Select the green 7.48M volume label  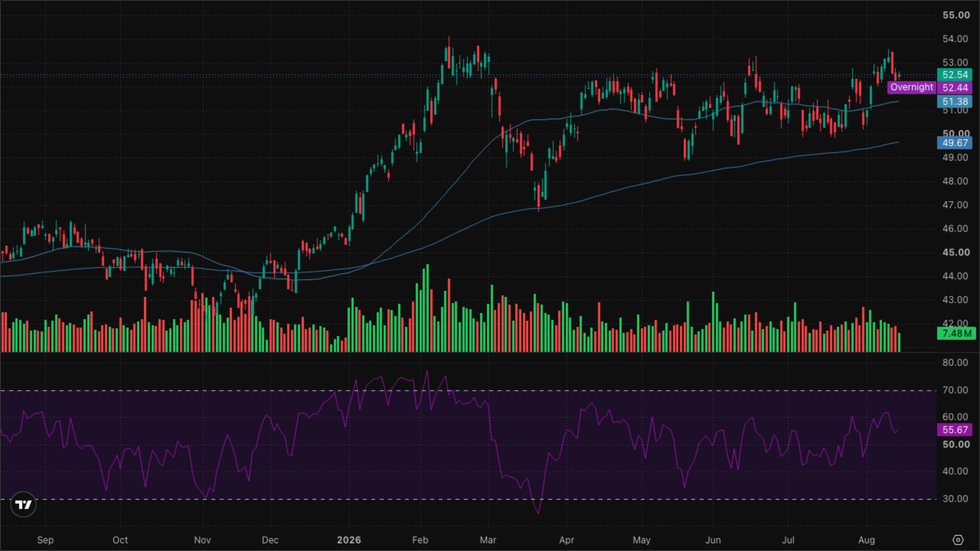point(957,333)
